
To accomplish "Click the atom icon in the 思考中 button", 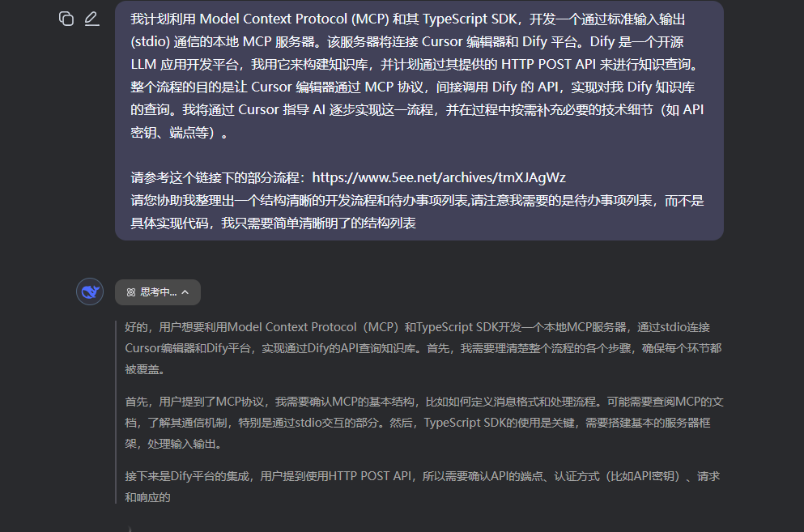I will pyautogui.click(x=131, y=292).
